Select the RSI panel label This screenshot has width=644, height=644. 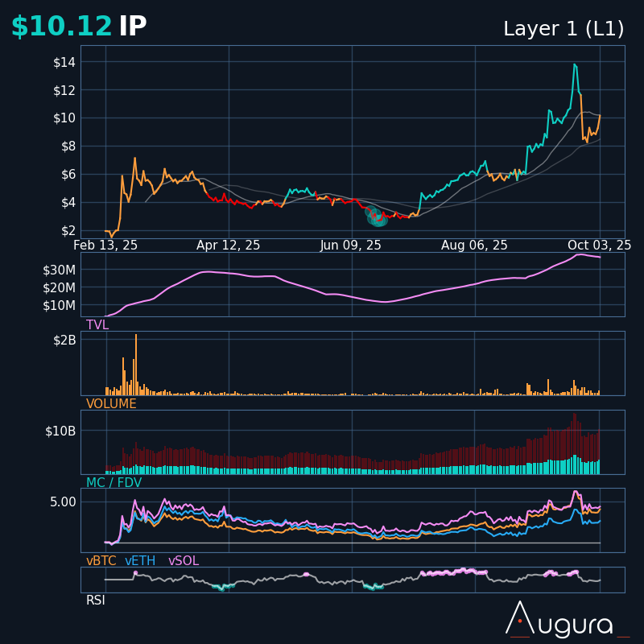coord(96,601)
